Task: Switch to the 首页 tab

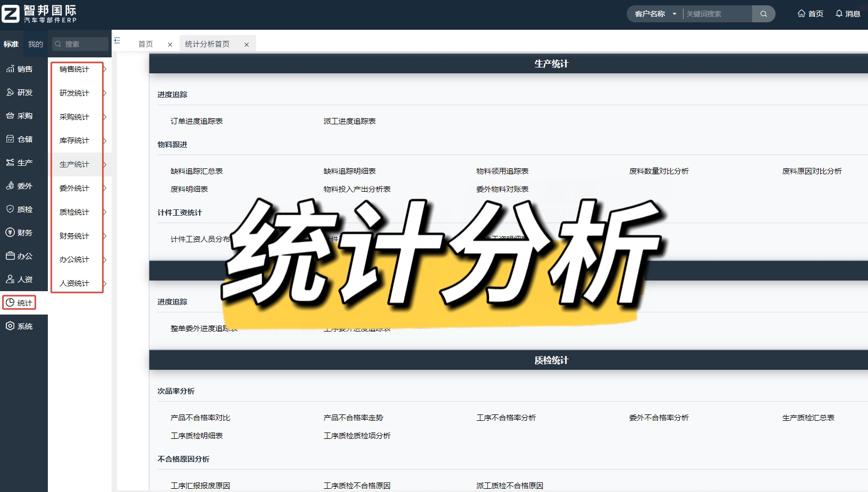Action: [146, 44]
